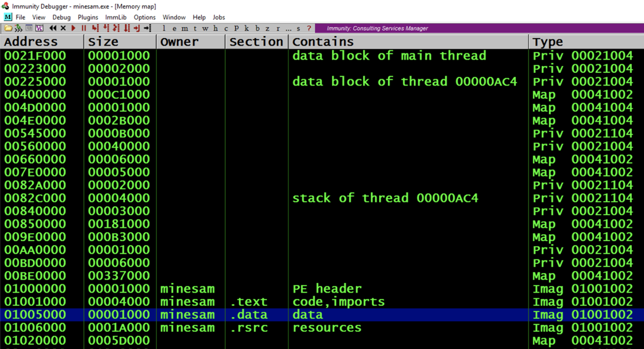
Task: Click the red pause execution icon
Action: (x=84, y=28)
